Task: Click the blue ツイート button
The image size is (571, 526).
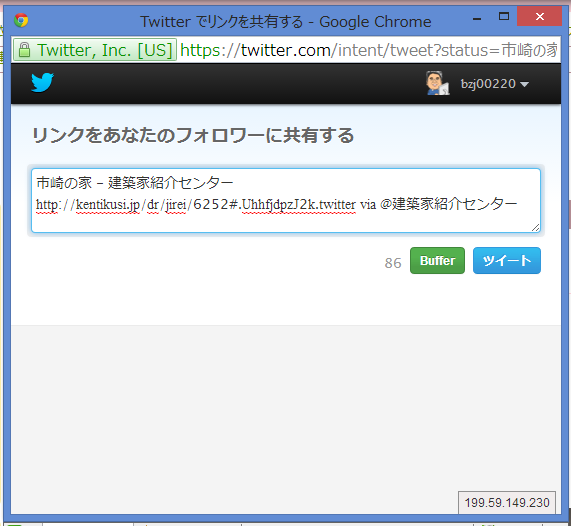Action: [507, 260]
